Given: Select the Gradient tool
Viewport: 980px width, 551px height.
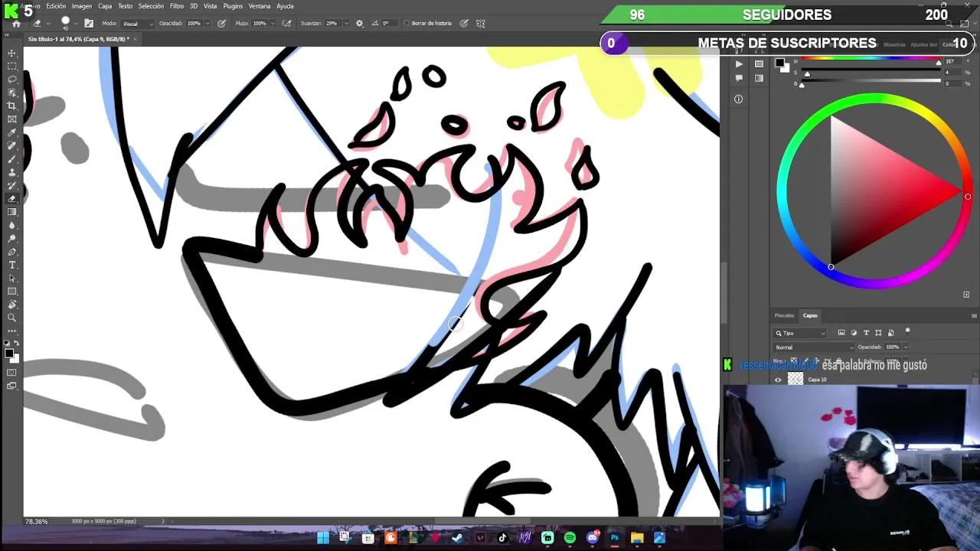Looking at the screenshot, I should 12,212.
